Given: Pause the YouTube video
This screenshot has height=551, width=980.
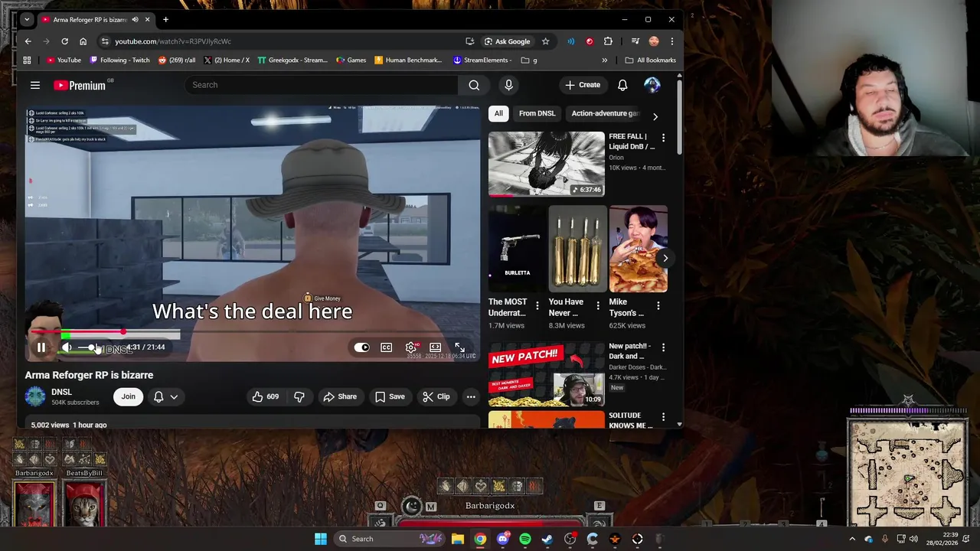Looking at the screenshot, I should [41, 347].
